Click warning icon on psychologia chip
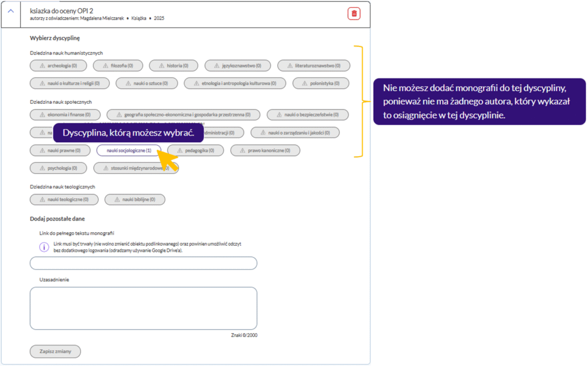Screen dimensions: 588x366 [x=42, y=168]
